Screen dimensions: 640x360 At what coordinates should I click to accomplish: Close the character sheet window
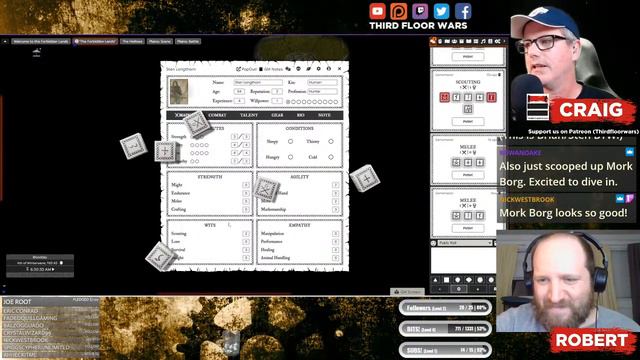[340, 69]
